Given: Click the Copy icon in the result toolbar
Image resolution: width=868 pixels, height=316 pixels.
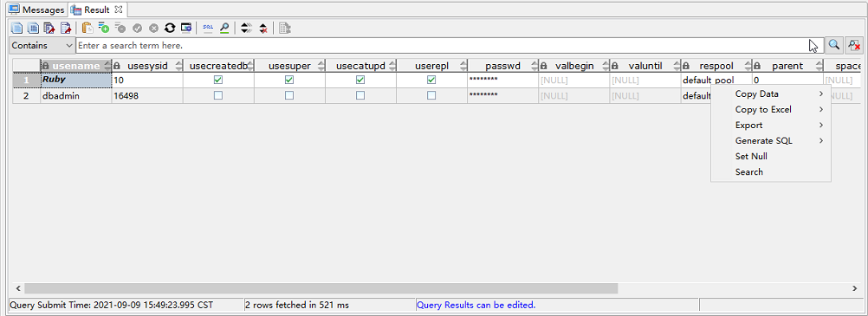Looking at the screenshot, I should (17, 28).
